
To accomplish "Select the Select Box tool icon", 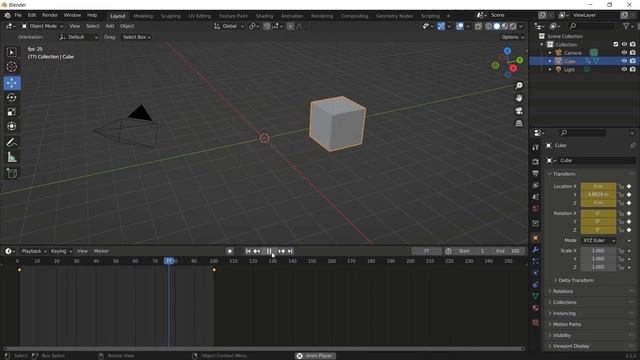I will tap(12, 53).
